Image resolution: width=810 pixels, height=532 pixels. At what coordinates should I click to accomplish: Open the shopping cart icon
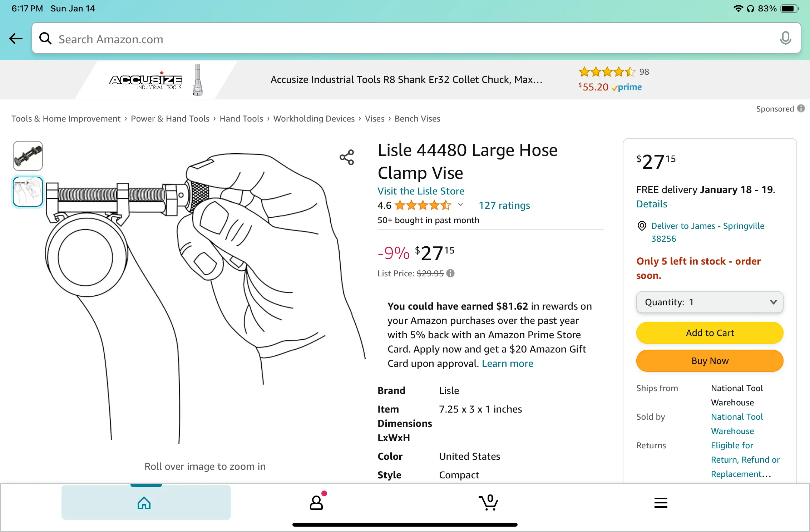click(x=488, y=502)
